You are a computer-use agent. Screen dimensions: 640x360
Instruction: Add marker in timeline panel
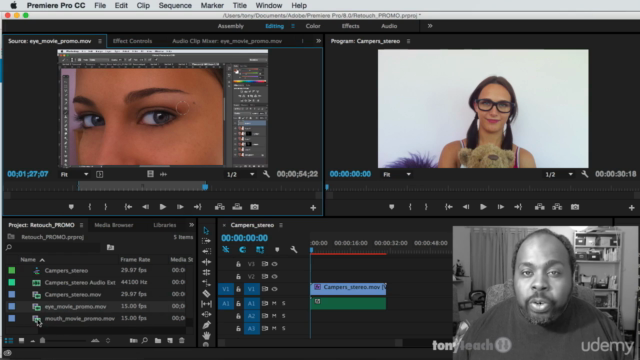[x=277, y=249]
